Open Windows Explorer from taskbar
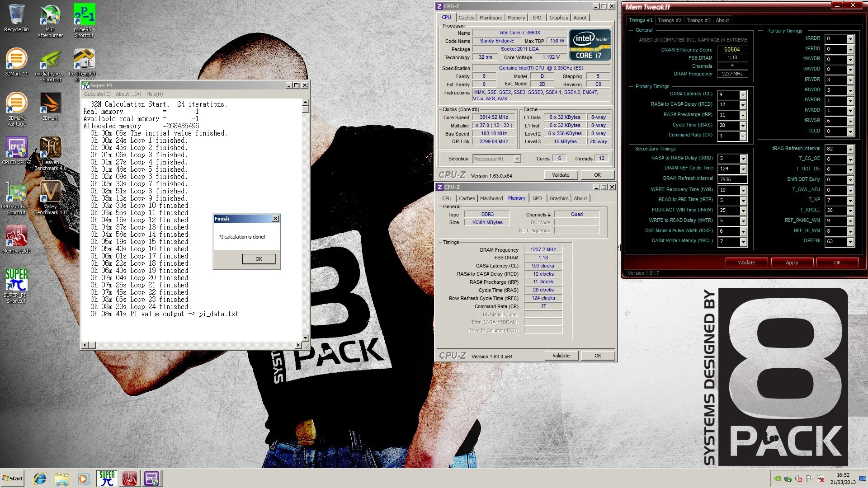Viewport: 868px width, 488px height. tap(62, 479)
